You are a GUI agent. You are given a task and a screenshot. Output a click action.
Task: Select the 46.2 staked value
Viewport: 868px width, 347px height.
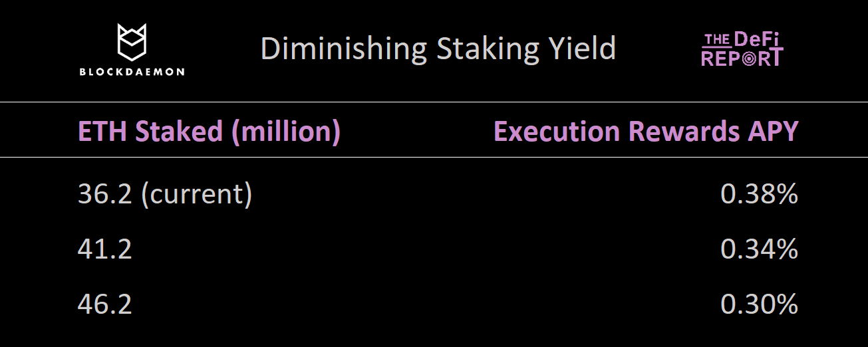104,304
